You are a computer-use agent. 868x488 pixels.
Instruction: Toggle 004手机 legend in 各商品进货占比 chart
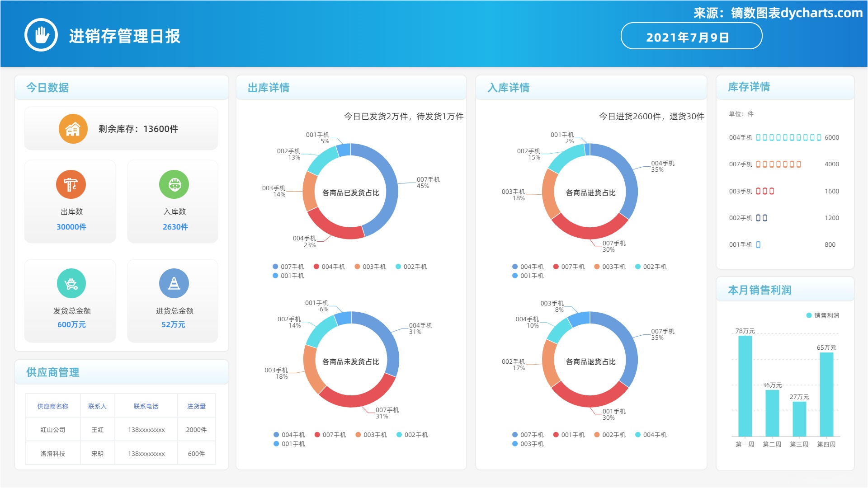[528, 267]
